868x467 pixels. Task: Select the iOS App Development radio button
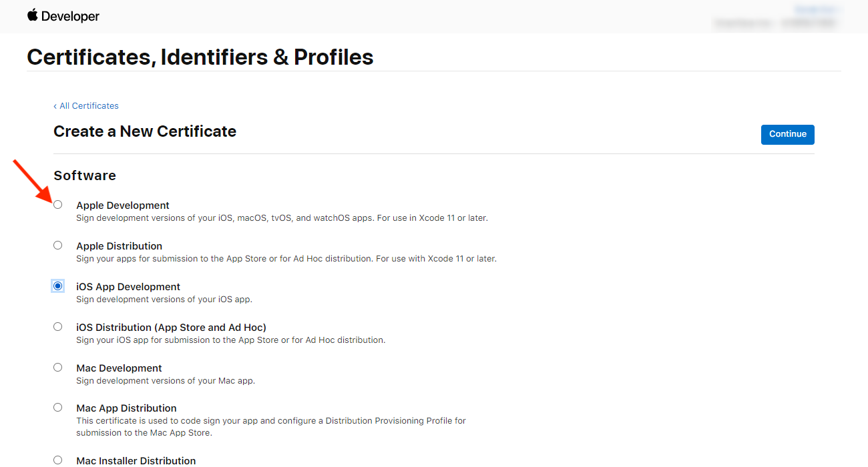click(x=58, y=286)
